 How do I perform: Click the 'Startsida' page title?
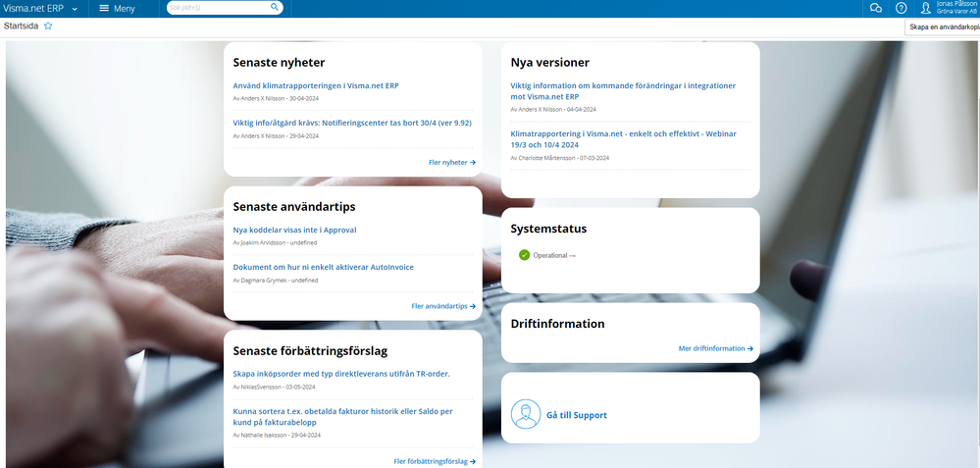click(22, 26)
